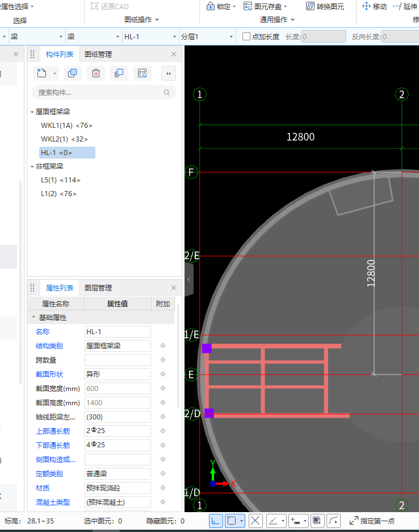Click the search magnifier in component search
Viewport: 419px width, 532px height.
tap(166, 92)
